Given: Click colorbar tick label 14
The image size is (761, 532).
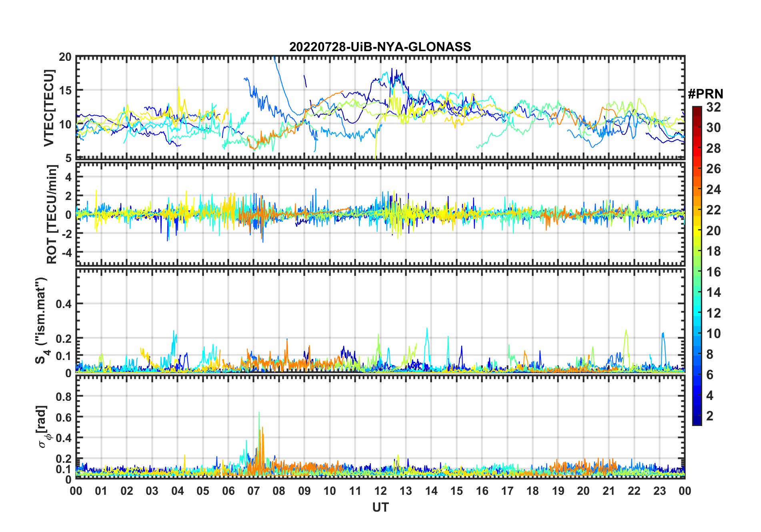Looking at the screenshot, I should 713,292.
